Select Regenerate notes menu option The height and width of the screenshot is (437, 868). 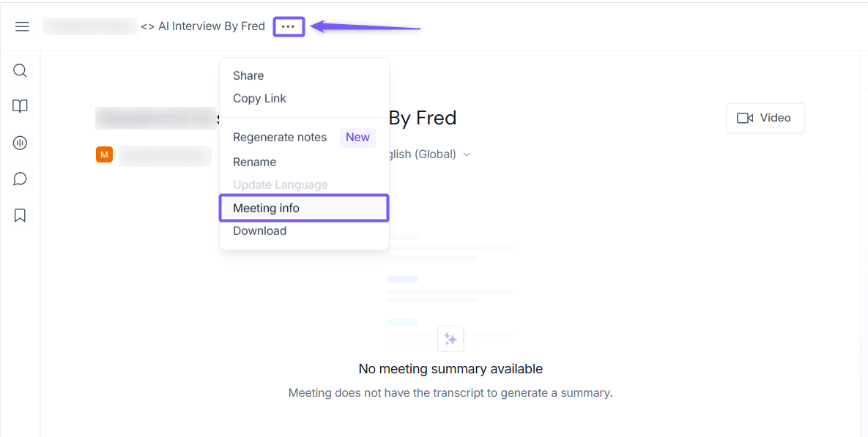click(280, 137)
